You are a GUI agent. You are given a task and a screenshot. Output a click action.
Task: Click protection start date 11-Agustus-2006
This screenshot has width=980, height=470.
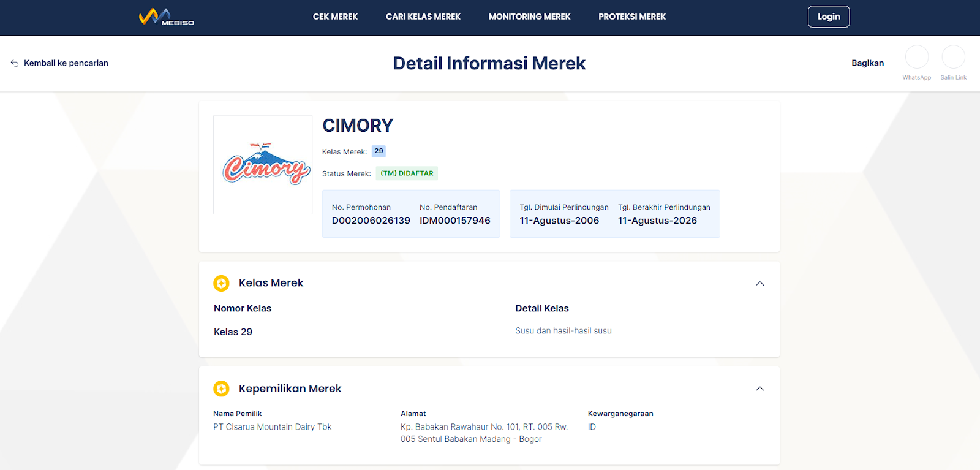point(559,221)
